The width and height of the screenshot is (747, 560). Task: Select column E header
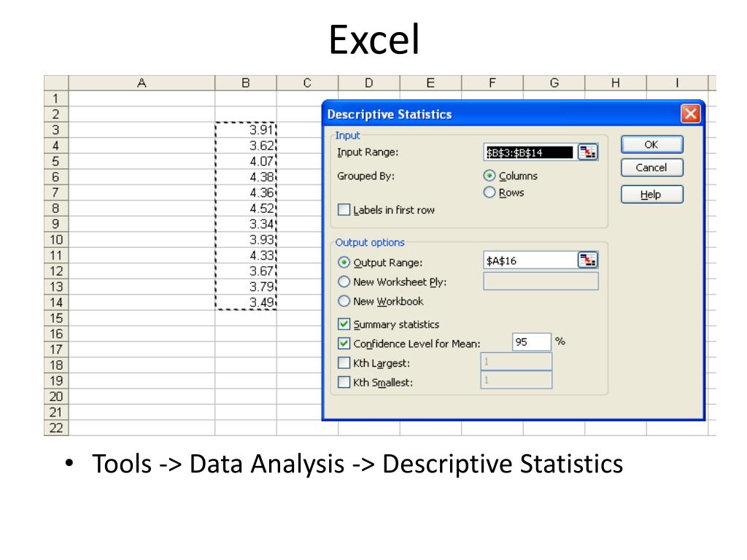coord(430,83)
